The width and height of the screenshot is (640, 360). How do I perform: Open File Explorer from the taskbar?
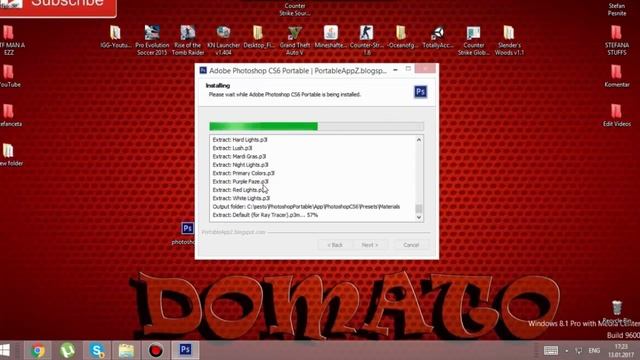pyautogui.click(x=127, y=351)
